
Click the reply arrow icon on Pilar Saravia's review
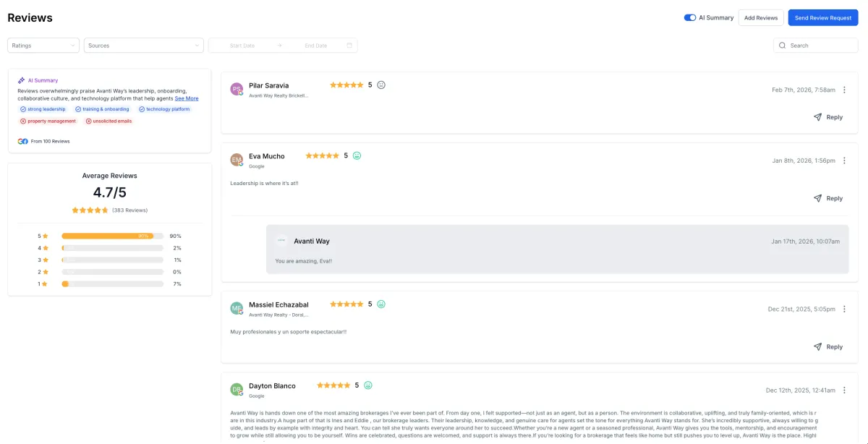pos(817,117)
